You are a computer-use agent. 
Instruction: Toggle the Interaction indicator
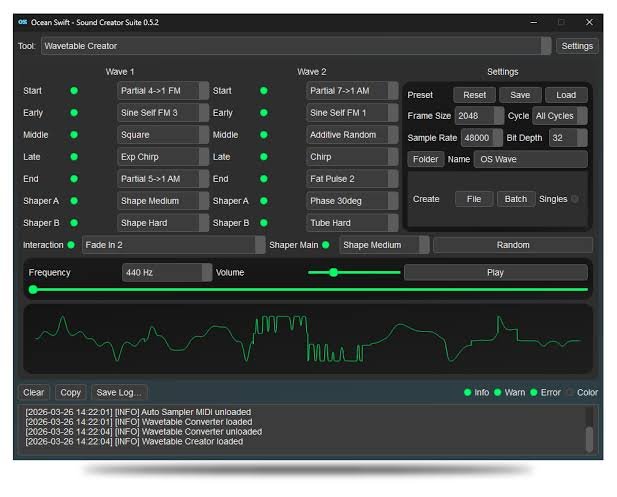[x=71, y=245]
